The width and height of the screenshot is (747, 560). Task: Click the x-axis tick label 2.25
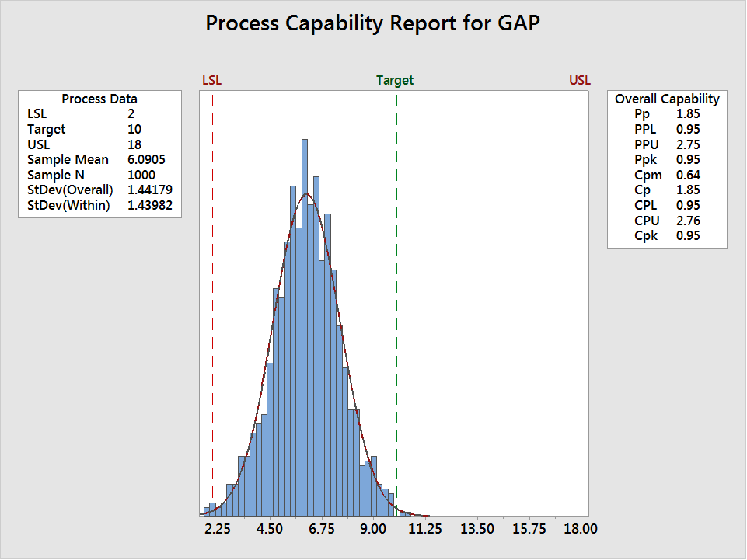[218, 529]
